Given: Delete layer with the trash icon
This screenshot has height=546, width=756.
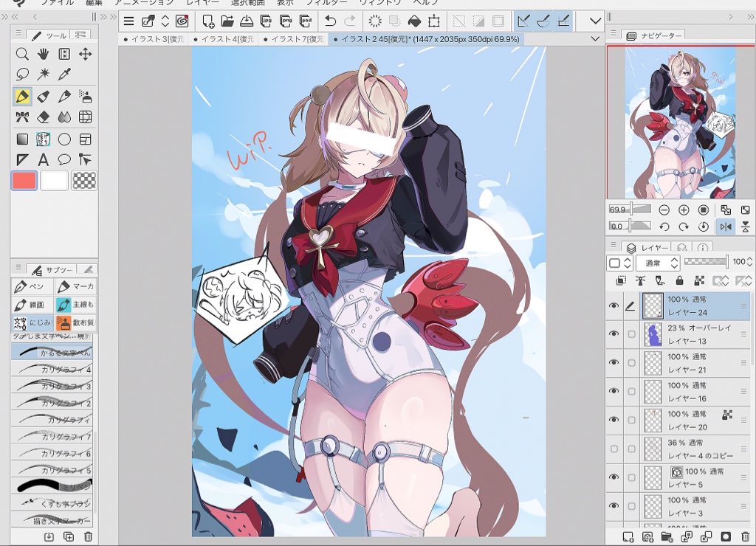Looking at the screenshot, I should 746,536.
